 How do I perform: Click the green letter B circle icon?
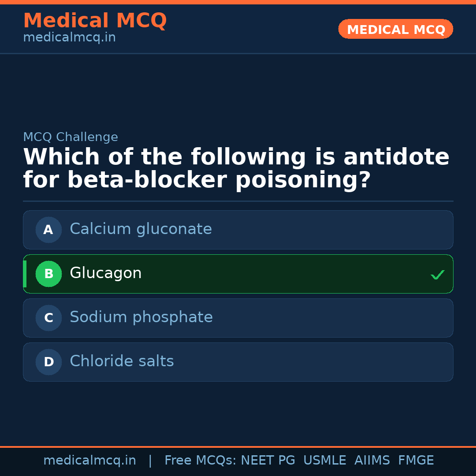(48, 274)
